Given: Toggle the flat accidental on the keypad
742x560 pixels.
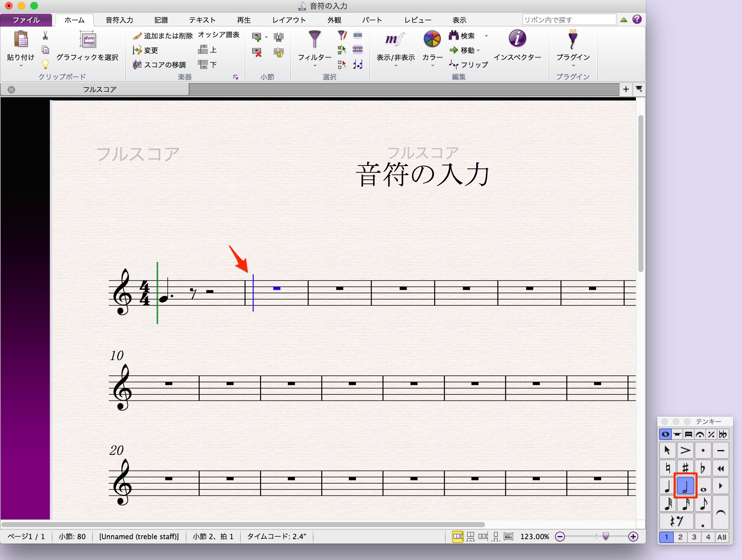Looking at the screenshot, I should [x=703, y=468].
